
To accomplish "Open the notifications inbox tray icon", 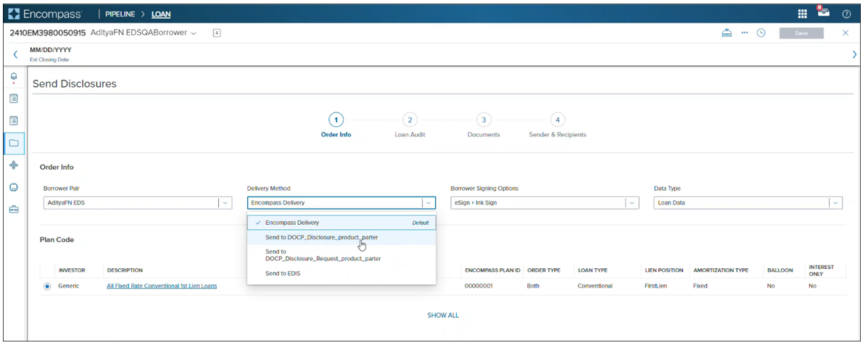I will (x=824, y=13).
